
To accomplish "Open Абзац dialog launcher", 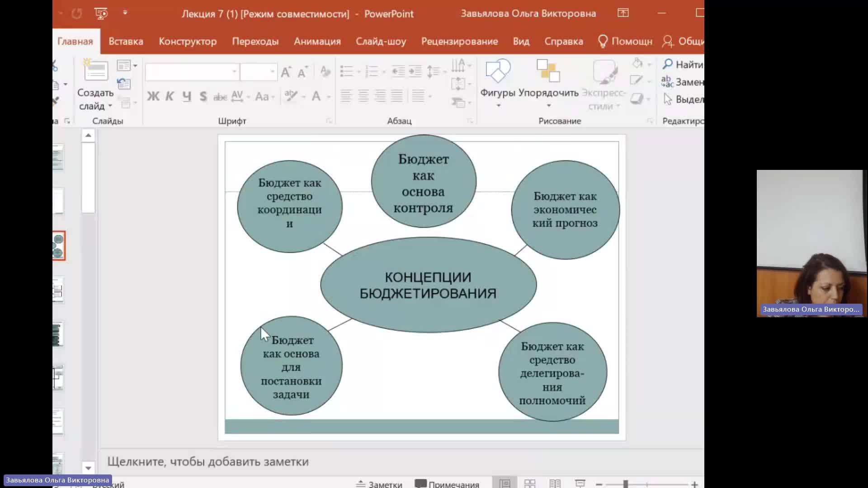I will (470, 121).
